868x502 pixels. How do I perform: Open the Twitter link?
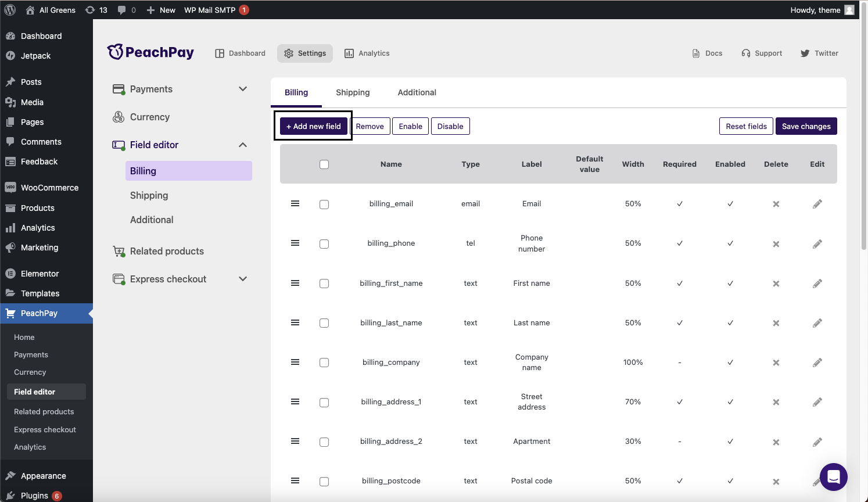tap(819, 53)
